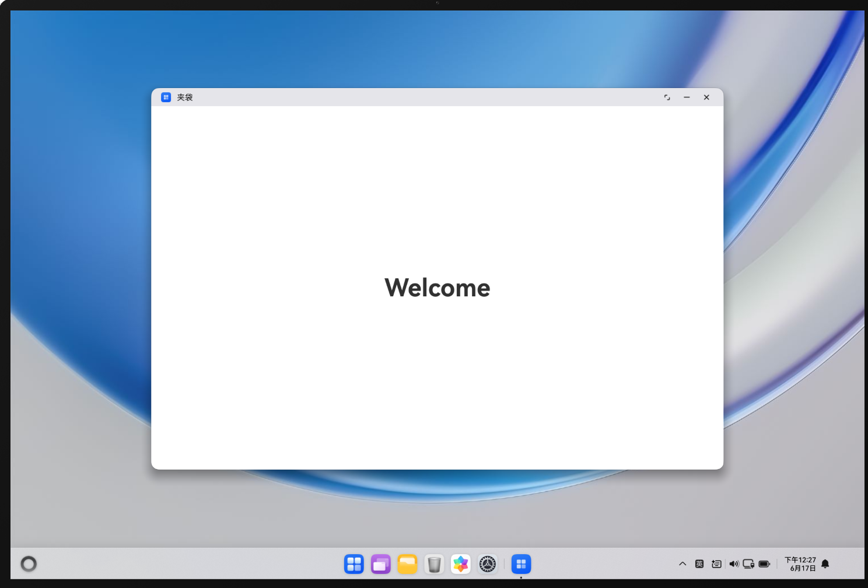This screenshot has width=868, height=588.
Task: Click the circular assistant button in taskbar
Action: pyautogui.click(x=29, y=564)
